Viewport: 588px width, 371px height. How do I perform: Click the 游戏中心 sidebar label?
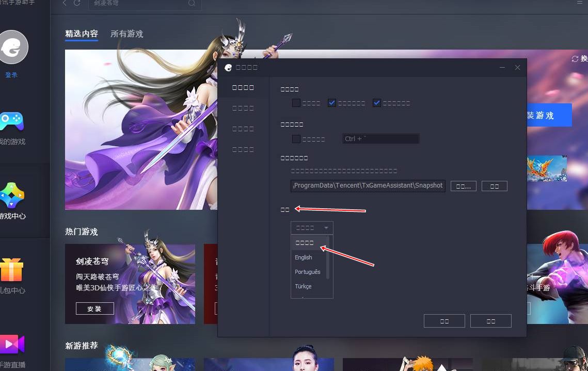pyautogui.click(x=12, y=217)
